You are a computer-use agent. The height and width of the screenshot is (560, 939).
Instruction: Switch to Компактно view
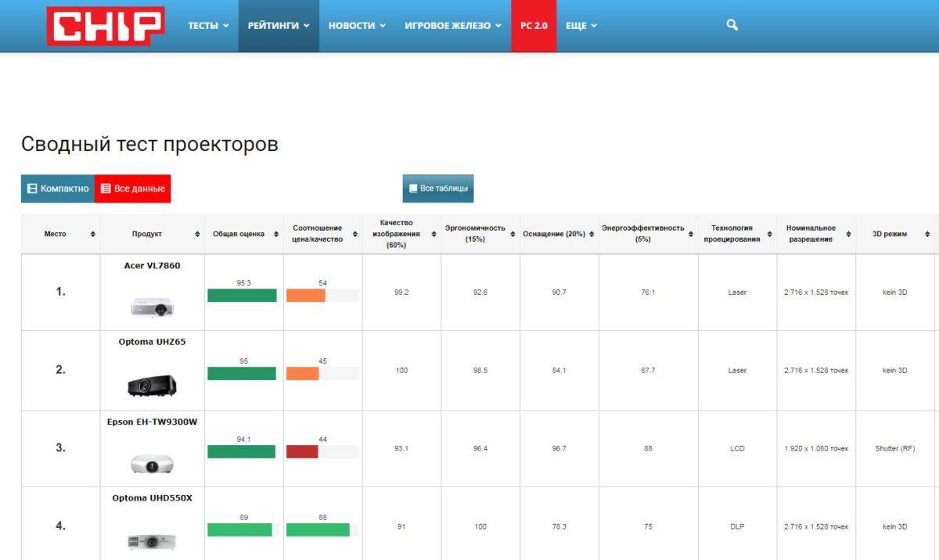tap(58, 188)
